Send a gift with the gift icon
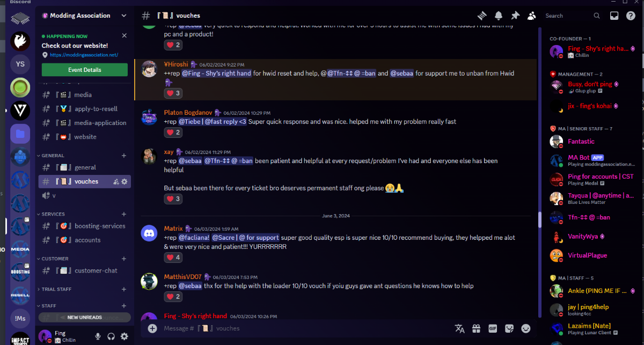This screenshot has height=345, width=644. [476, 328]
